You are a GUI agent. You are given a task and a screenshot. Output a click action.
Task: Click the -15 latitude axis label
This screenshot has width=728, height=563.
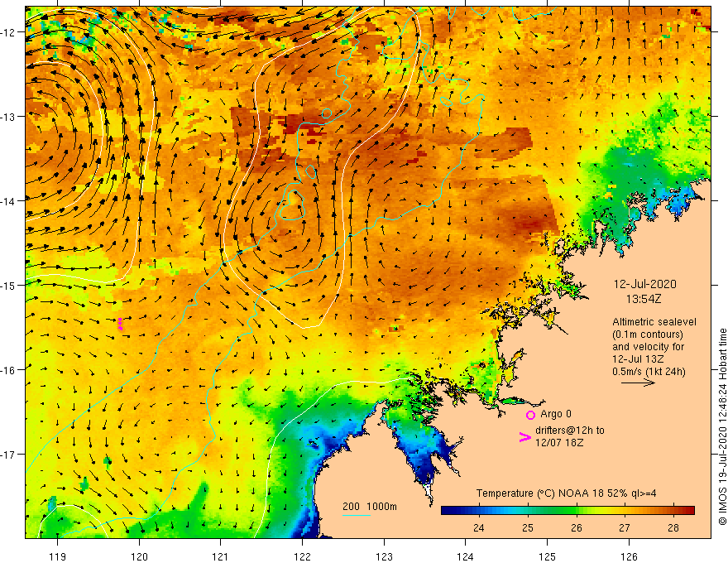tap(9, 285)
